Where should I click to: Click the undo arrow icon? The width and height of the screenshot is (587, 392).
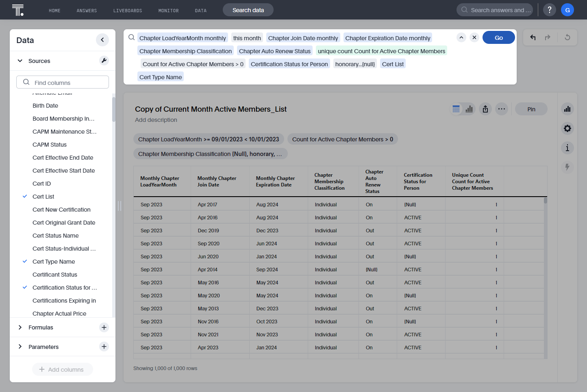coord(533,37)
